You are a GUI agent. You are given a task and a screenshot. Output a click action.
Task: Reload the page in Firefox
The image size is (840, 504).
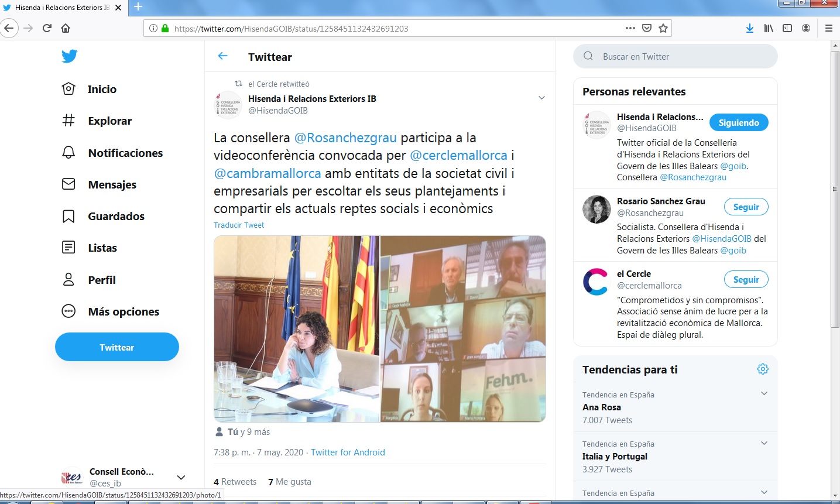pyautogui.click(x=47, y=28)
